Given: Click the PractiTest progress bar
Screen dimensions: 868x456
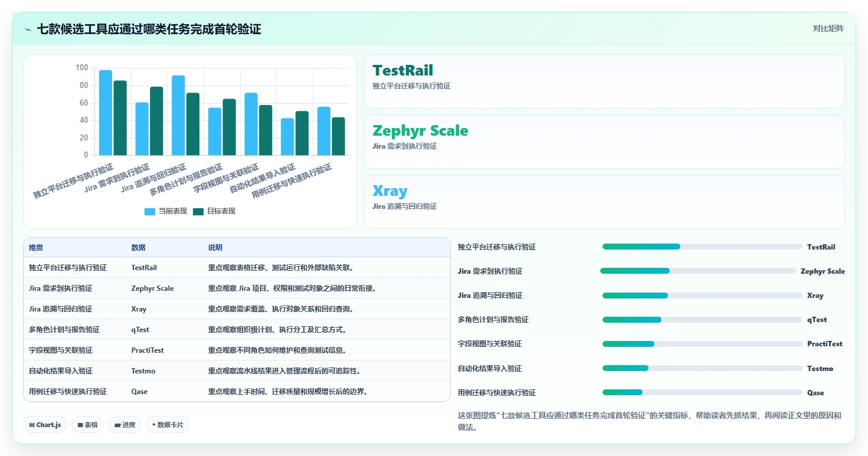Looking at the screenshot, I should 702,344.
